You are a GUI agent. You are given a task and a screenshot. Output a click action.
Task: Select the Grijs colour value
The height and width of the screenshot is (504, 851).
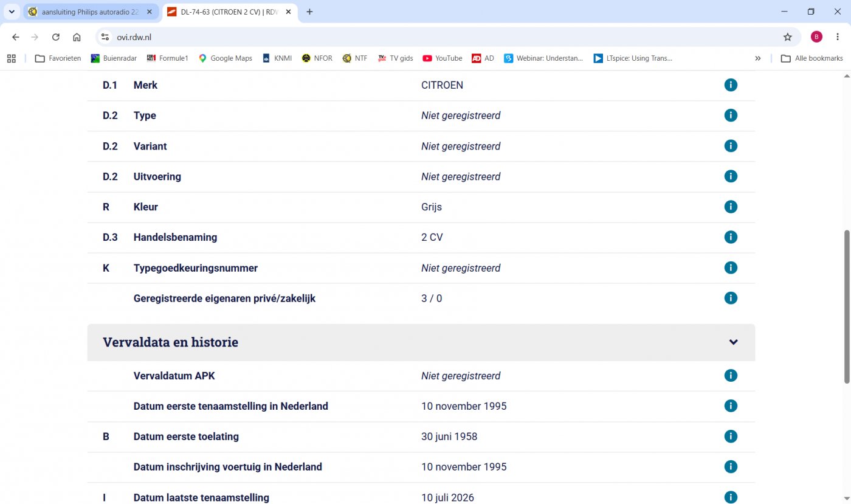[432, 207]
